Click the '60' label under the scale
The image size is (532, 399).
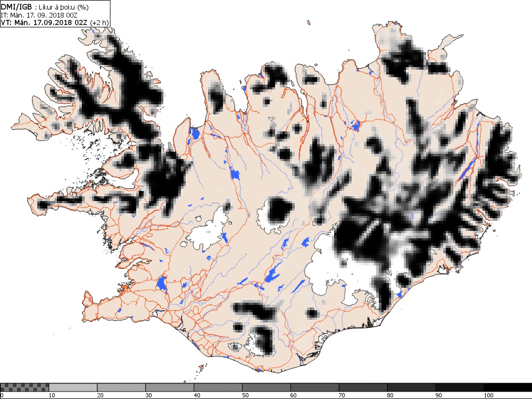[294, 395]
